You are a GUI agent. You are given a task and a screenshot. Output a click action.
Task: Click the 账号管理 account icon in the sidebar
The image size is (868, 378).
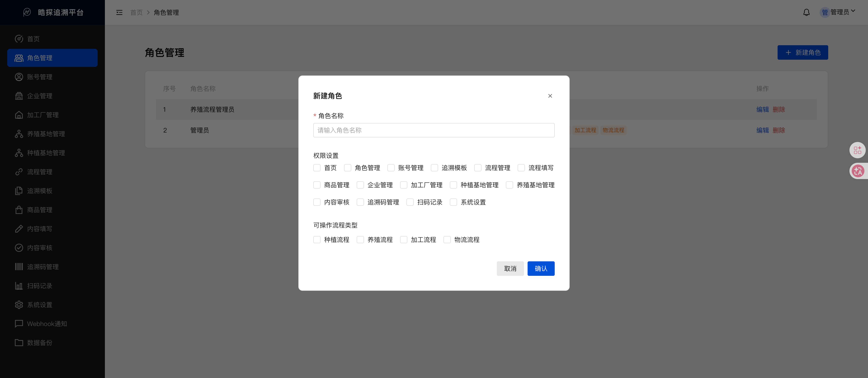[19, 77]
